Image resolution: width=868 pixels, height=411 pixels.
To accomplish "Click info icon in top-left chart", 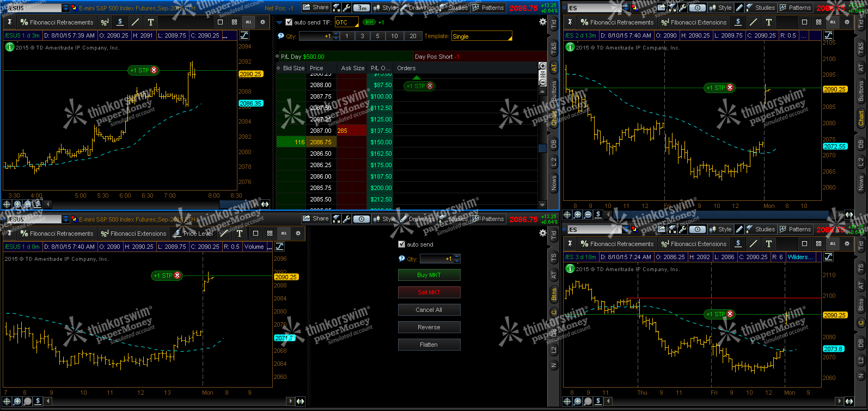I will 9,47.
